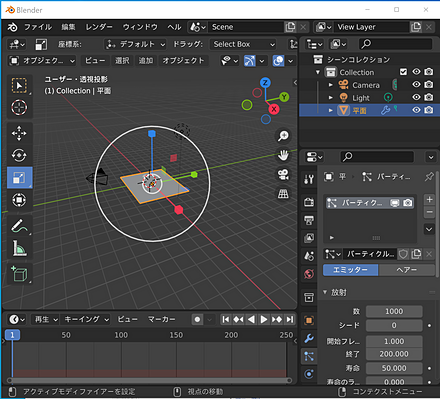Toggle the camera view icon

tap(283, 174)
